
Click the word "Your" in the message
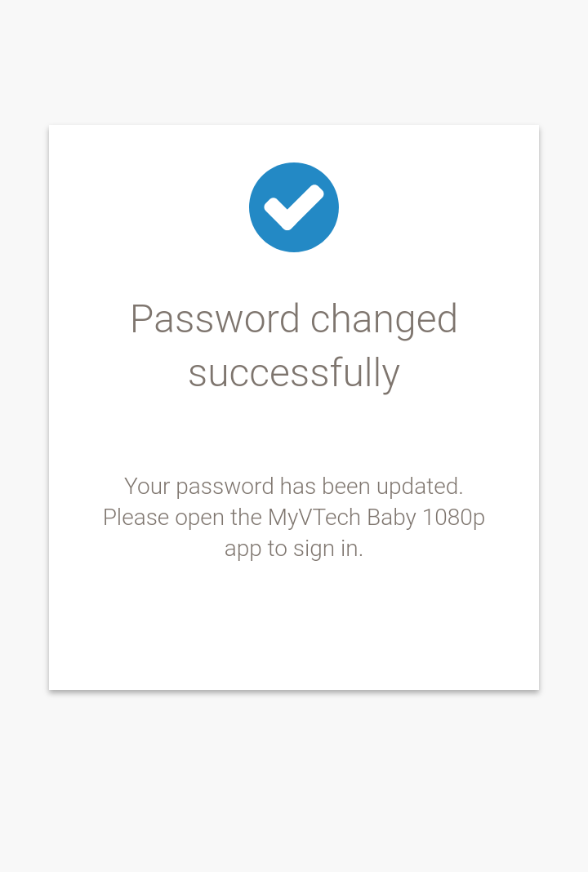(x=147, y=487)
